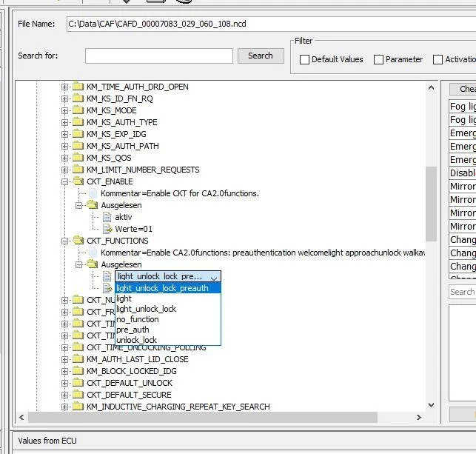The height and width of the screenshot is (454, 476).
Task: Click the KM_AUTH_LAST_LID_CLOSE folder icon
Action: tap(78, 359)
